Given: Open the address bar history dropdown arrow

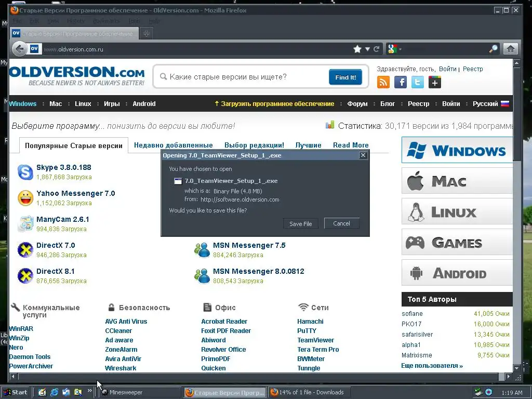Looking at the screenshot, I should tap(367, 49).
